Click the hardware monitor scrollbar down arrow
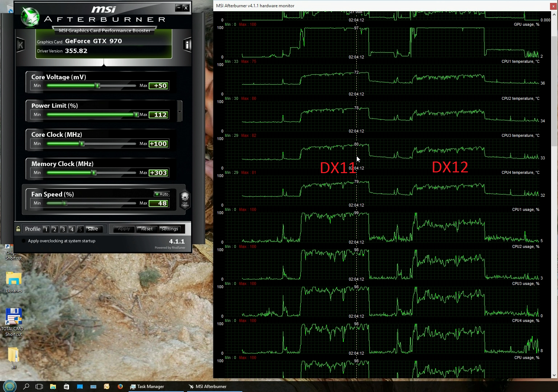This screenshot has height=392, width=558. pyautogui.click(x=554, y=375)
